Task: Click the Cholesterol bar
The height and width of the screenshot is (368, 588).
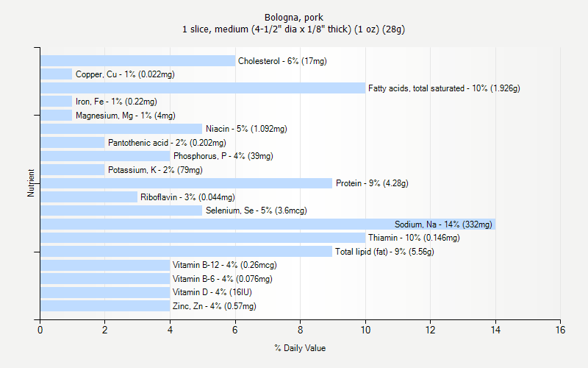Action: (x=137, y=61)
